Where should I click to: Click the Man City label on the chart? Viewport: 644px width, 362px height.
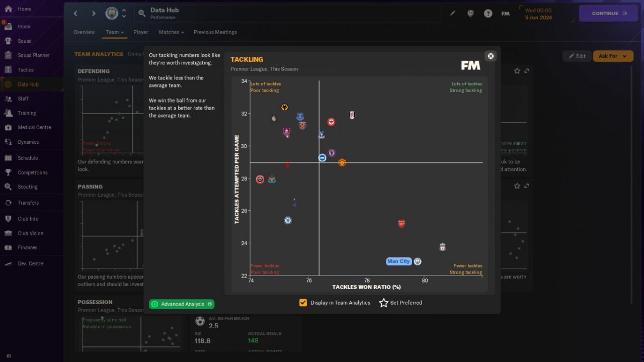click(x=398, y=261)
